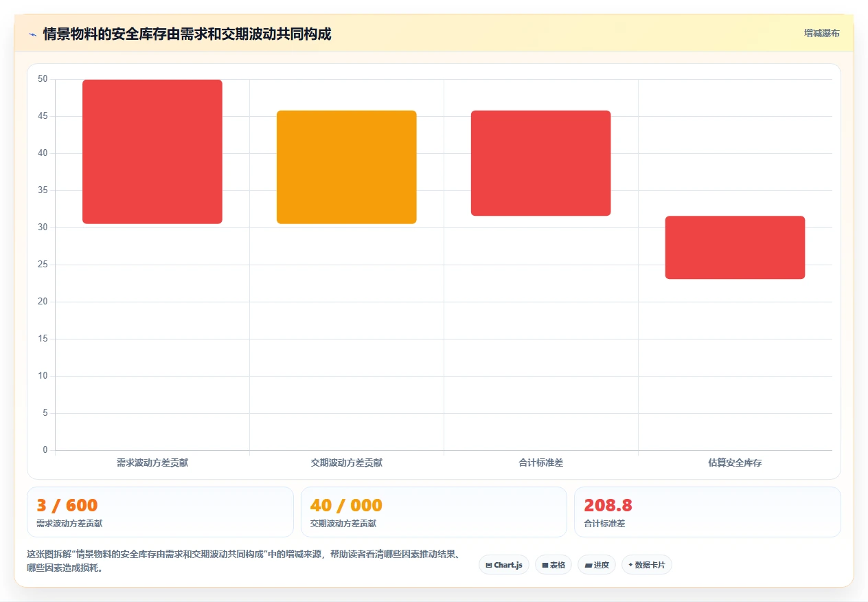Click the 增减瀑布 label in the header

pyautogui.click(x=821, y=33)
